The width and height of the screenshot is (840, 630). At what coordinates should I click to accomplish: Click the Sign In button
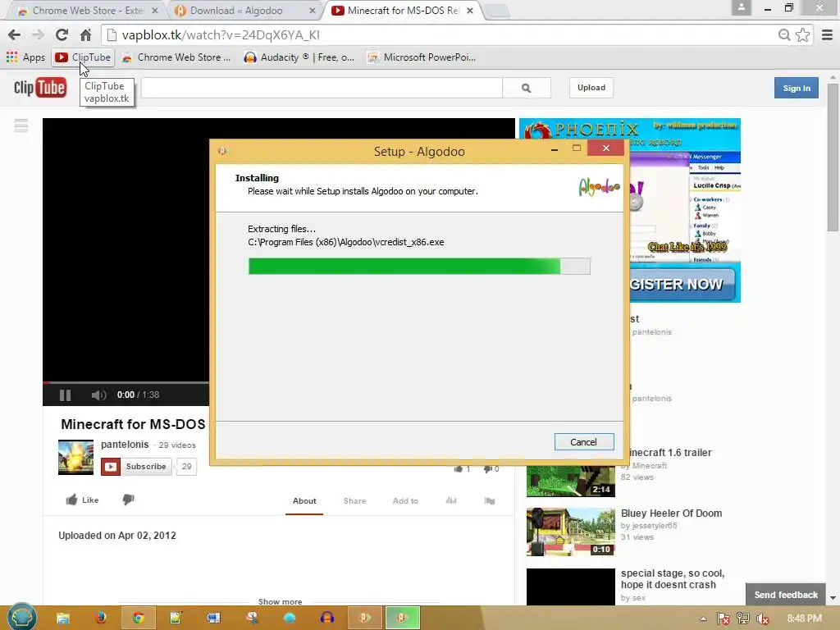click(796, 88)
